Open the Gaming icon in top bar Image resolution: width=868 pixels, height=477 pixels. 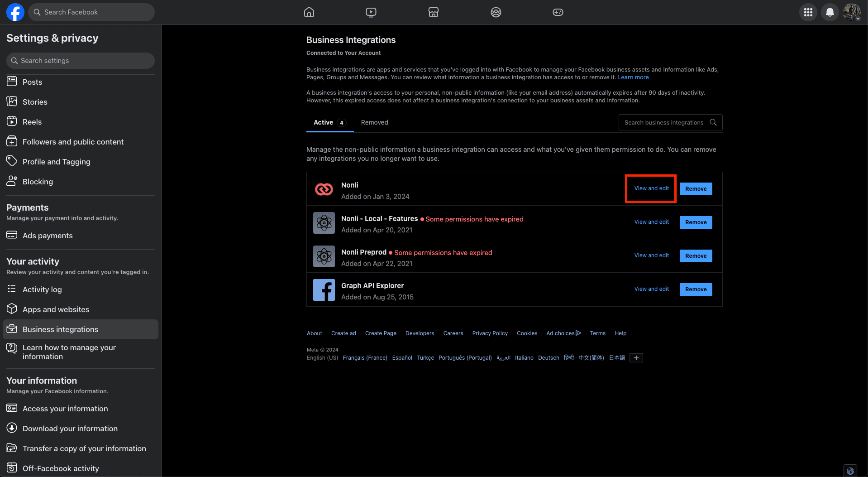[558, 12]
